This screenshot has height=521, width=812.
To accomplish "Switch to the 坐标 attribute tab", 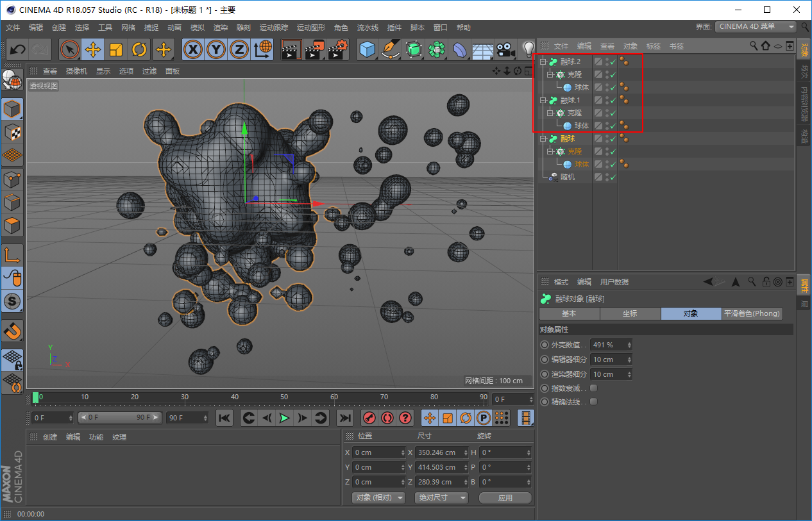I will pyautogui.click(x=630, y=314).
